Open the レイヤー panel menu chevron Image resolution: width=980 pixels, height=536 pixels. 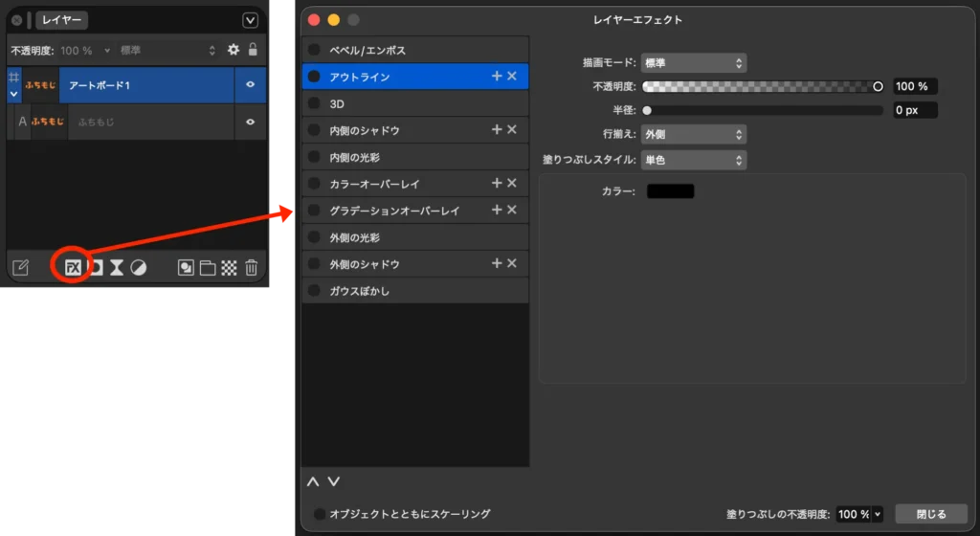(250, 20)
